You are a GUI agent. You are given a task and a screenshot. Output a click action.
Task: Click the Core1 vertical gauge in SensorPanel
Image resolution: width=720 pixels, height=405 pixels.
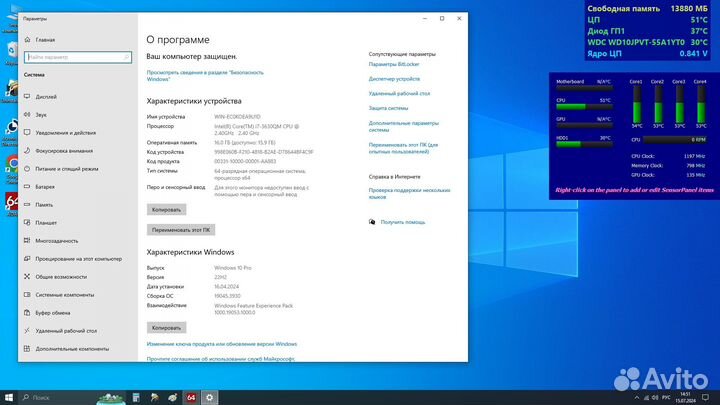click(x=637, y=105)
